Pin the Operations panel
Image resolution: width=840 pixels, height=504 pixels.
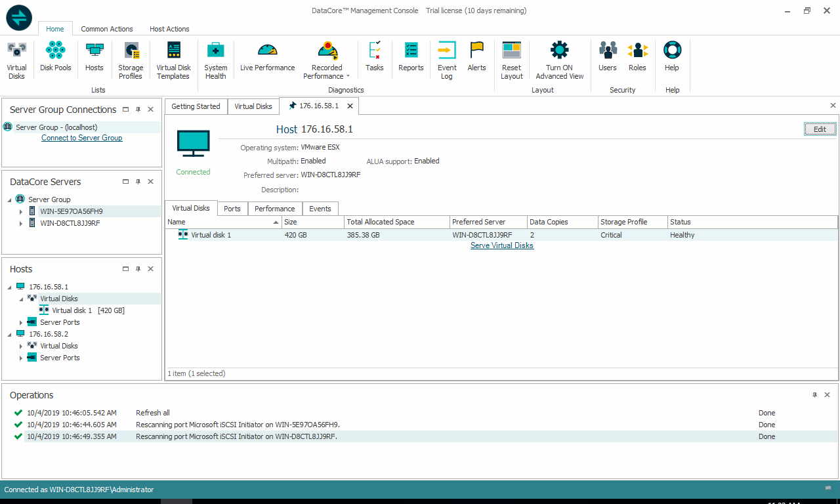pos(815,395)
